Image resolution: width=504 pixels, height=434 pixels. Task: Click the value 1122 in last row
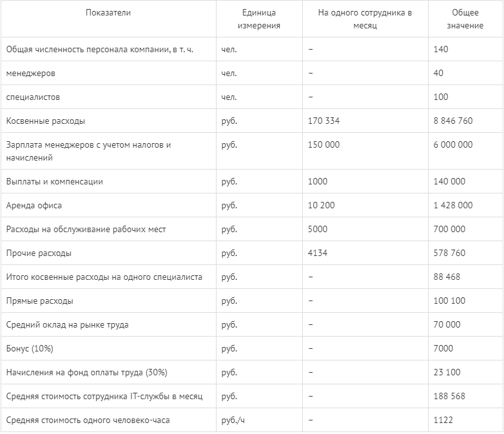[443, 420]
